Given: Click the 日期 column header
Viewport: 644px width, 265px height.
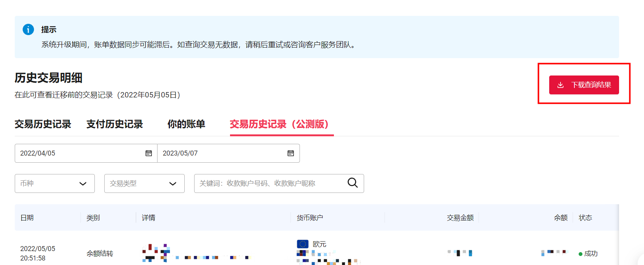Looking at the screenshot, I should click(x=27, y=218).
